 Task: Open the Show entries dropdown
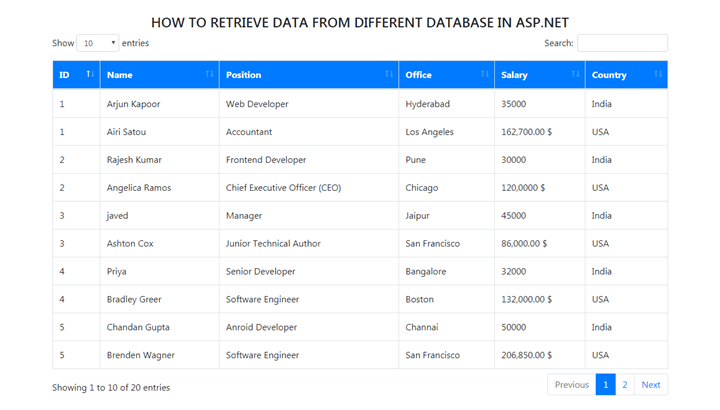(98, 43)
